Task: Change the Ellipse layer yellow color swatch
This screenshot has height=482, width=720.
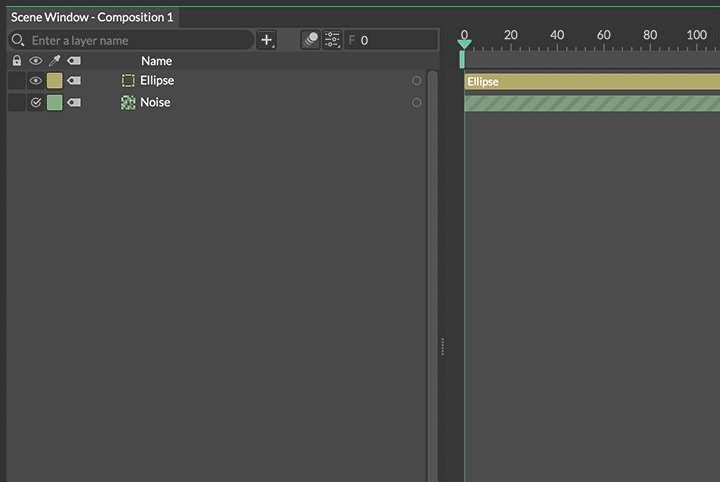Action: (x=55, y=81)
